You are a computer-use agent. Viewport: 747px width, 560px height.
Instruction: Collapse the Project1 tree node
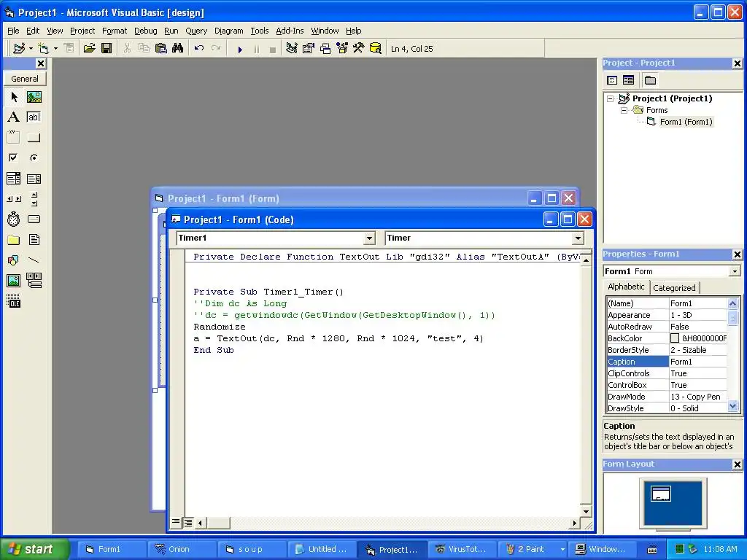[610, 98]
